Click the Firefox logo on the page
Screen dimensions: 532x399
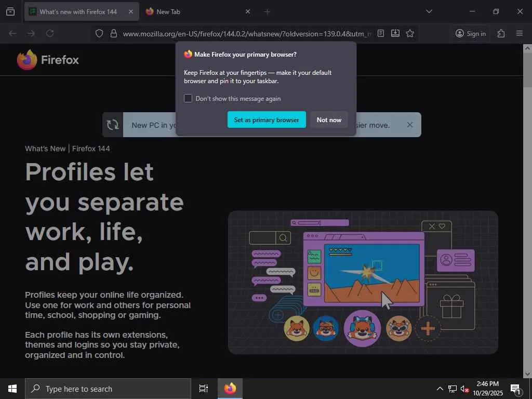click(x=48, y=60)
